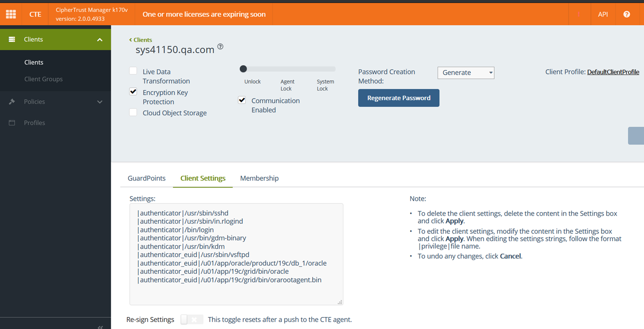
Task: Collapse the sidebar with double-chevron icon
Action: [x=100, y=327]
